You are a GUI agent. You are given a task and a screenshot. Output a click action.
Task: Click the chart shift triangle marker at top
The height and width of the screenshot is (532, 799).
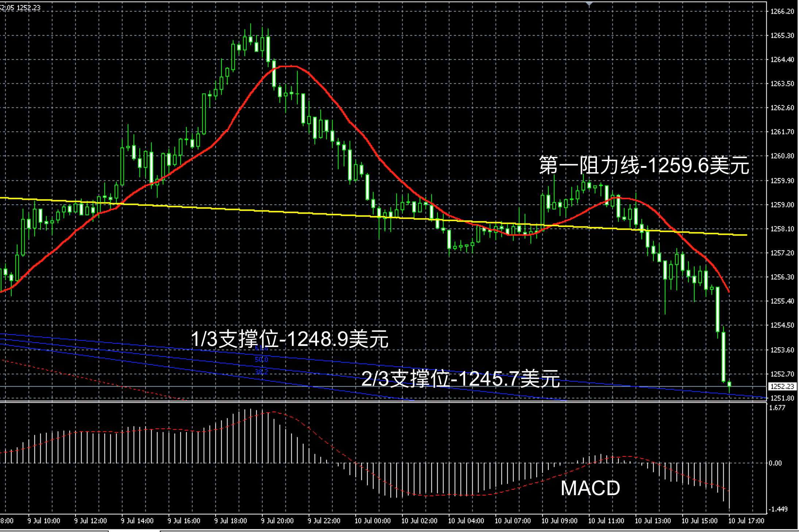click(589, 4)
